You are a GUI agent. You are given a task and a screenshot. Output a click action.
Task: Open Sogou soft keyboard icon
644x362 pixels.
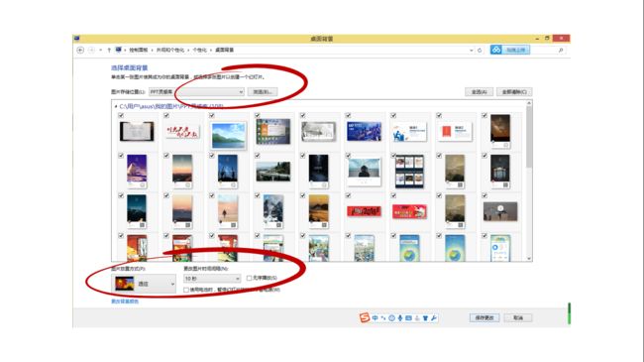click(x=408, y=318)
